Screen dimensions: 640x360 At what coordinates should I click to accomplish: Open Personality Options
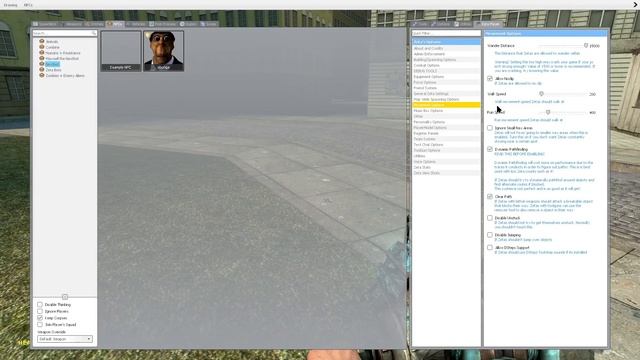click(446, 122)
